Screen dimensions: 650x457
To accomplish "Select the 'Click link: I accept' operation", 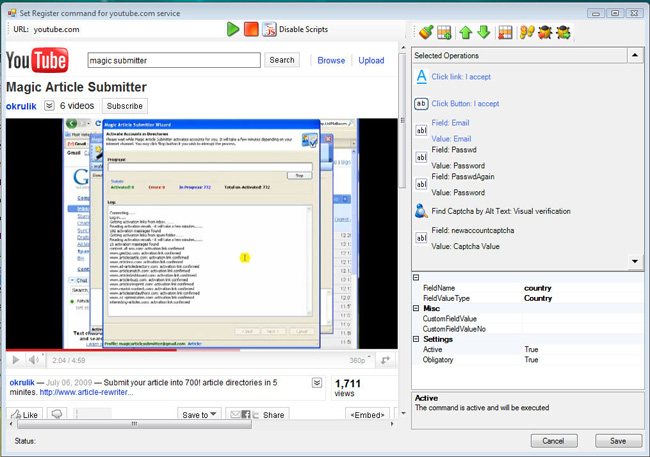I will point(461,77).
